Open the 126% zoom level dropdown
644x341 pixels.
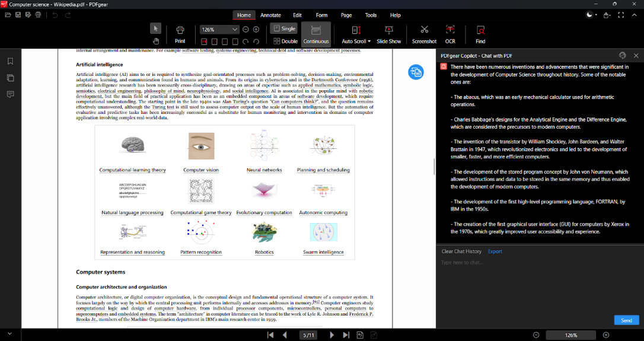[219, 30]
